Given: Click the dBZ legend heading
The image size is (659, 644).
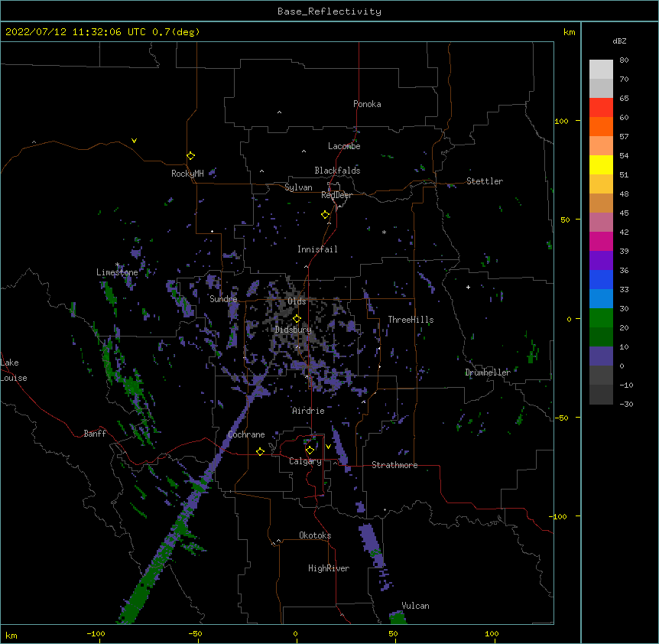Looking at the screenshot, I should [619, 41].
